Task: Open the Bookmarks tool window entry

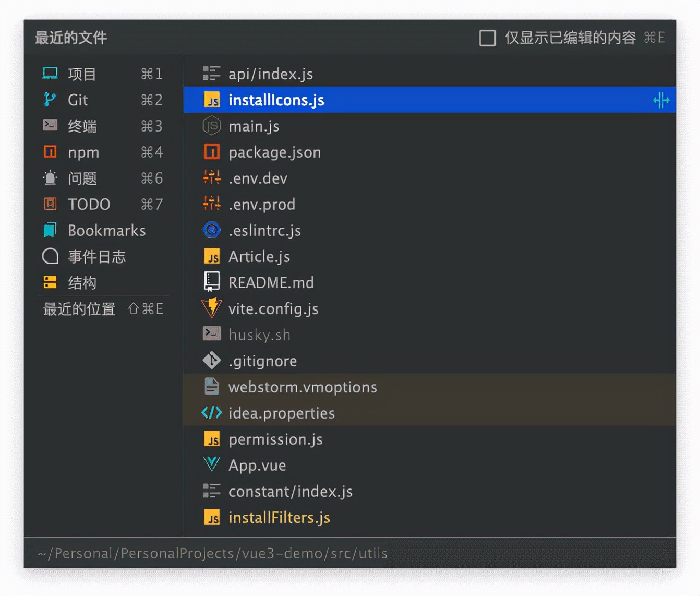Action: point(103,230)
